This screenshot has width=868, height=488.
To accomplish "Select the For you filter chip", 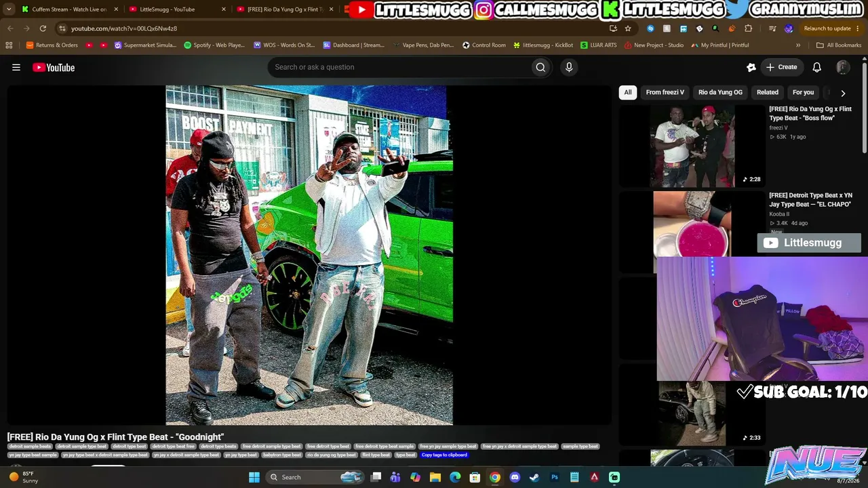I will pyautogui.click(x=803, y=92).
